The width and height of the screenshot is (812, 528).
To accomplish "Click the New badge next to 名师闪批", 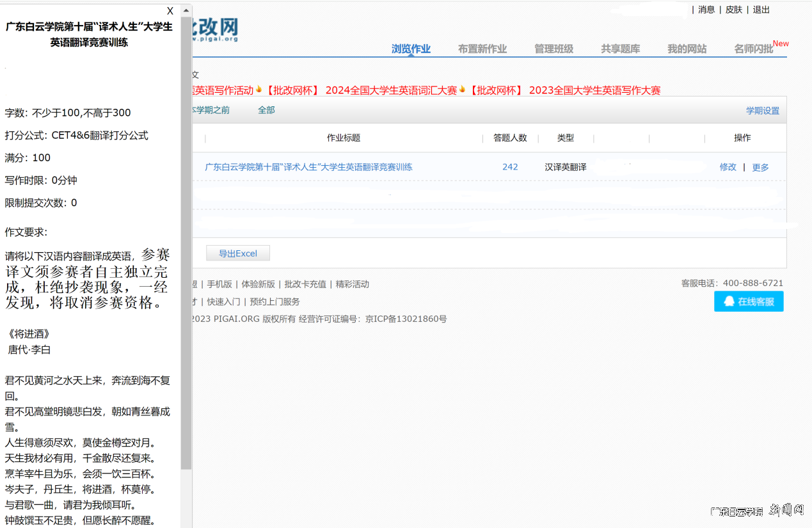I will point(781,44).
